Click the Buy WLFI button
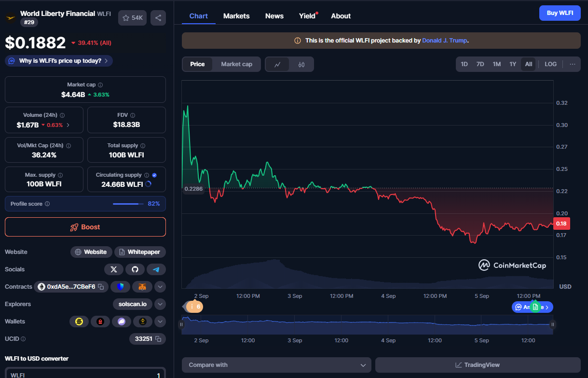Viewport: 588px width, 378px height. coord(560,13)
